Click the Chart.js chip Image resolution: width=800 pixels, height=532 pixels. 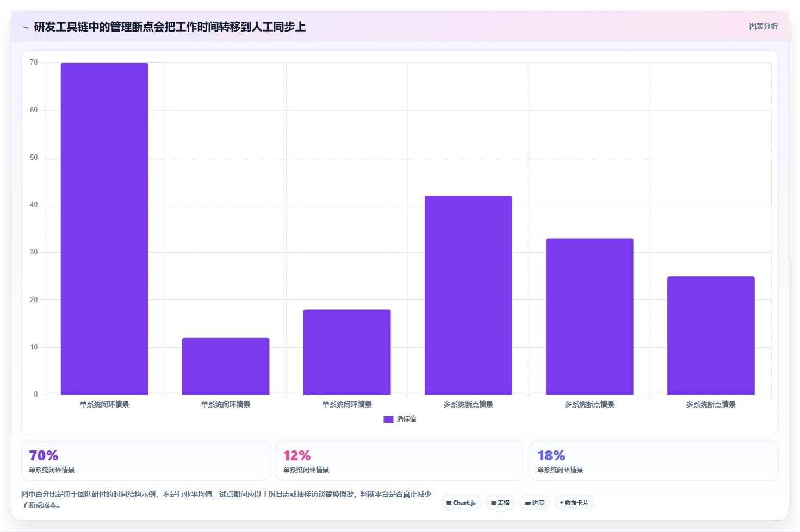(461, 503)
